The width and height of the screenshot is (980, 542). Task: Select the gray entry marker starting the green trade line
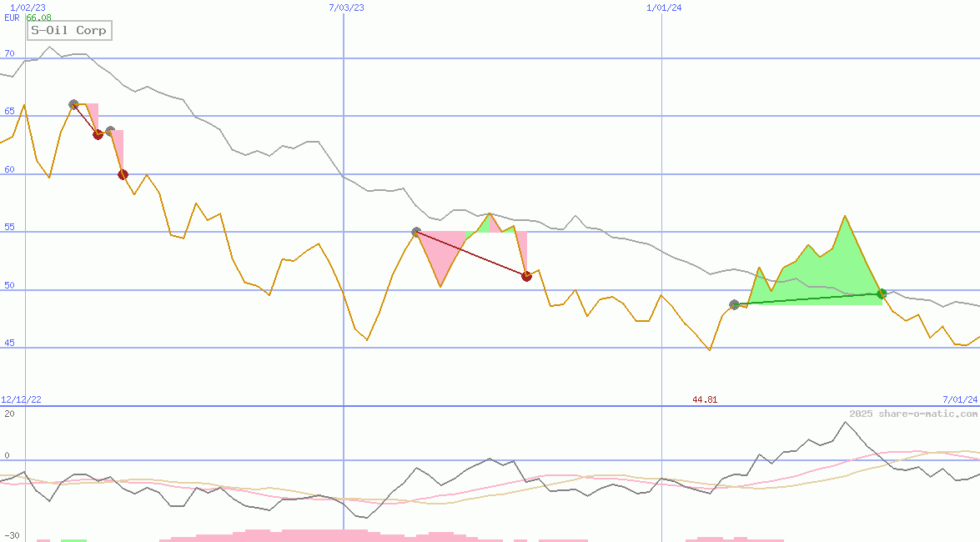click(734, 304)
